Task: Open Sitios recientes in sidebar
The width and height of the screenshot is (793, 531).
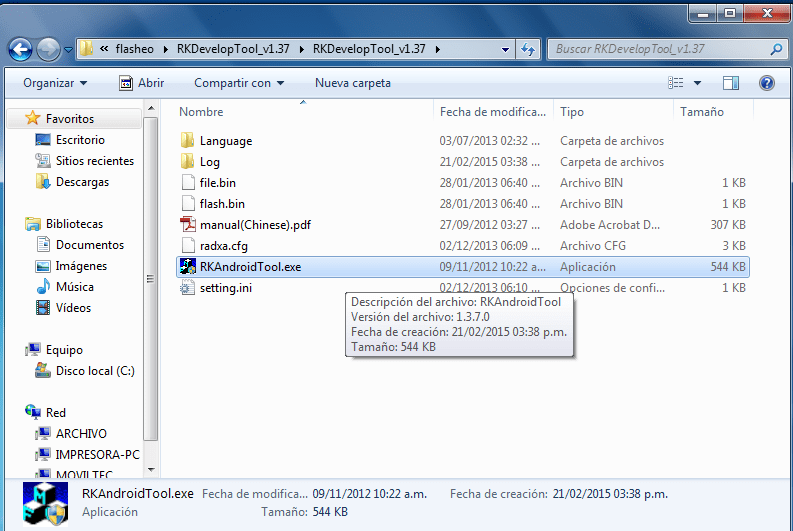Action: click(x=85, y=161)
